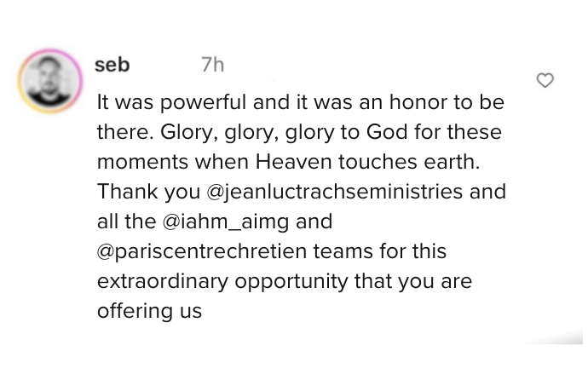Viewport: 588px width, 374px height.
Task: Click the word 'extraordinary' in the comment
Action: [x=163, y=282]
